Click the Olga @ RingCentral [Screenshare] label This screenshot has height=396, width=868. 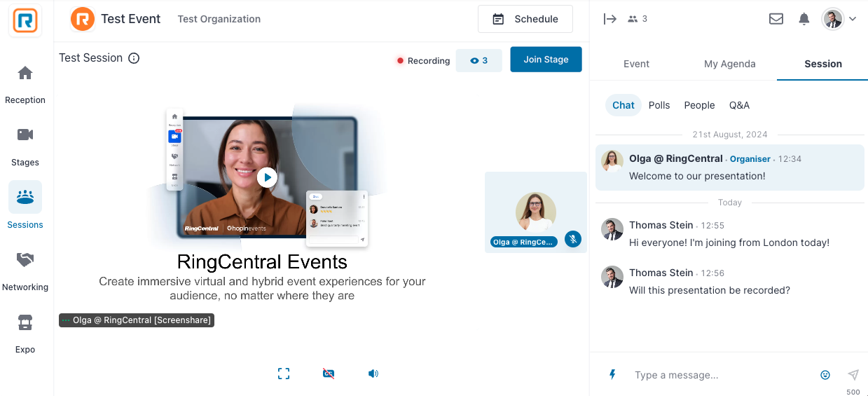coord(136,320)
